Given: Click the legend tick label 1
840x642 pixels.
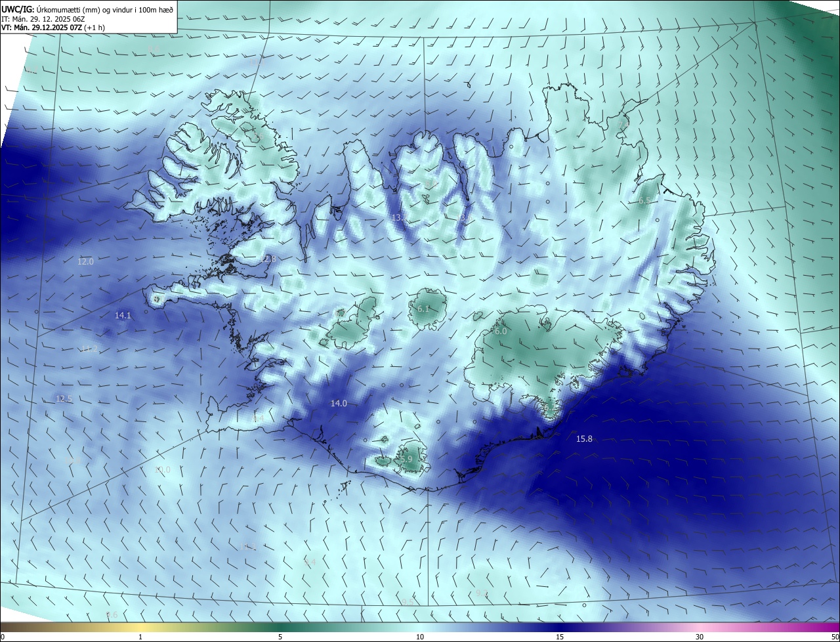Looking at the screenshot, I should 140,637.
